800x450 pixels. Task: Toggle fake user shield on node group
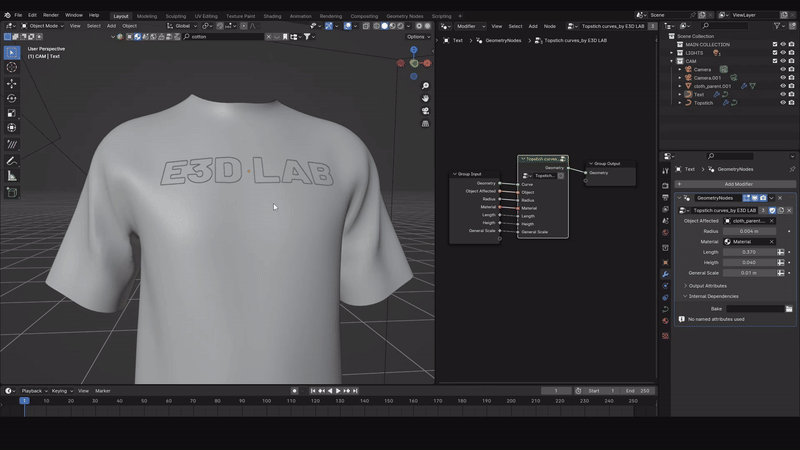(772, 210)
